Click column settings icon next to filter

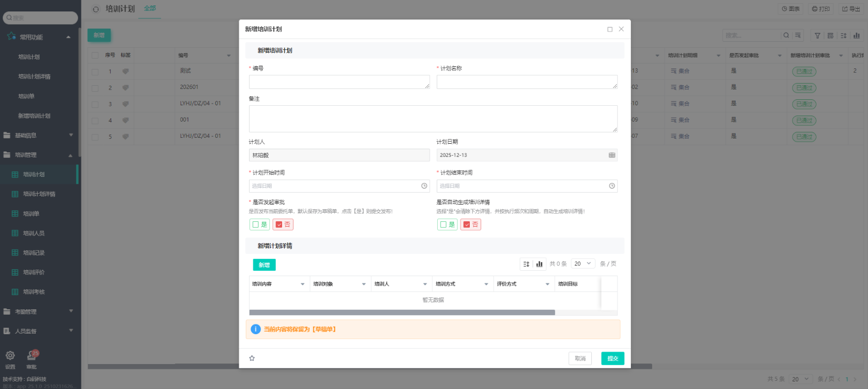point(831,35)
